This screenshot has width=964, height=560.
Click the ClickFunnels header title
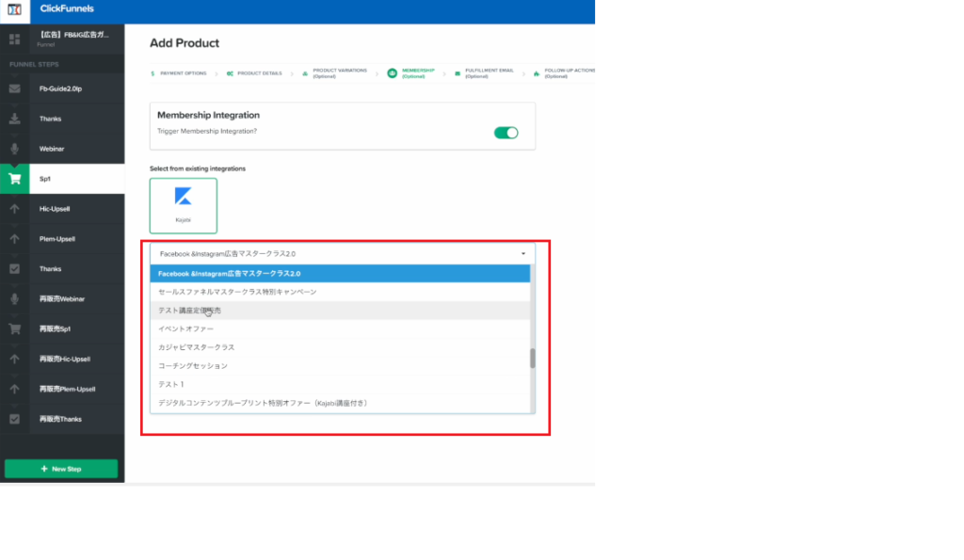[x=67, y=8]
